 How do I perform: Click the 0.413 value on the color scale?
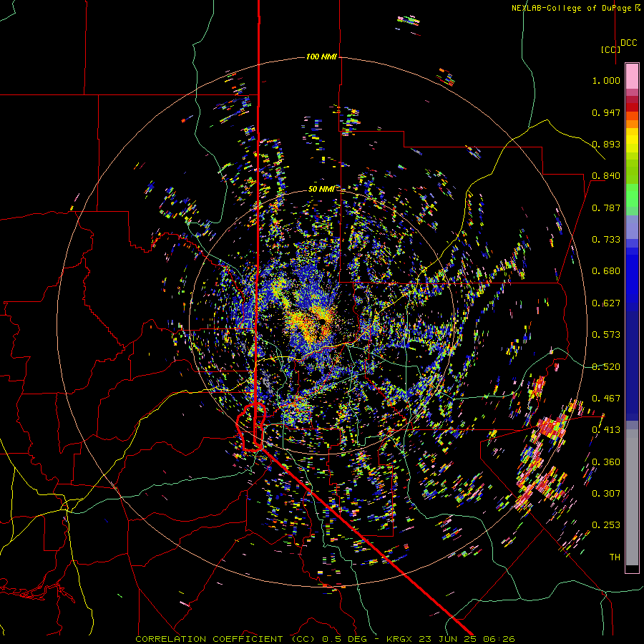tap(606, 430)
